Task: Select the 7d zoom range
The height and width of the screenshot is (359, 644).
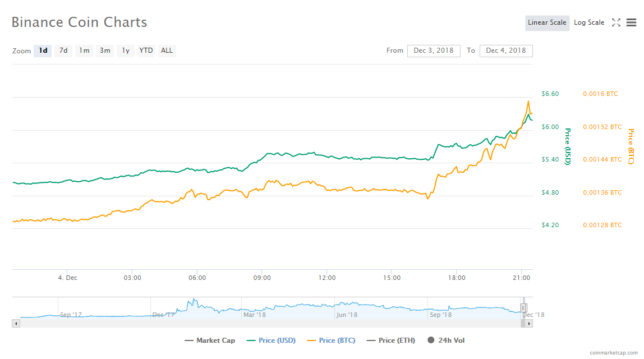Action: point(63,50)
